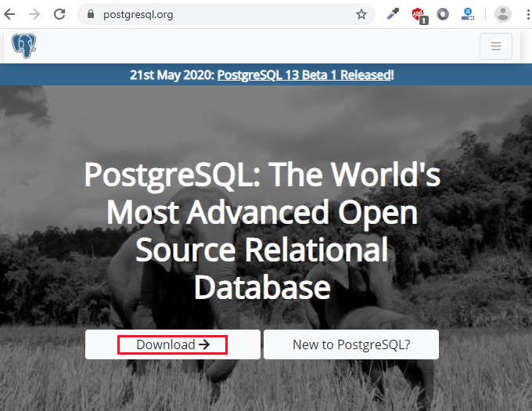532x411 pixels.
Task: Open the red ad blocker extension
Action: 419,14
